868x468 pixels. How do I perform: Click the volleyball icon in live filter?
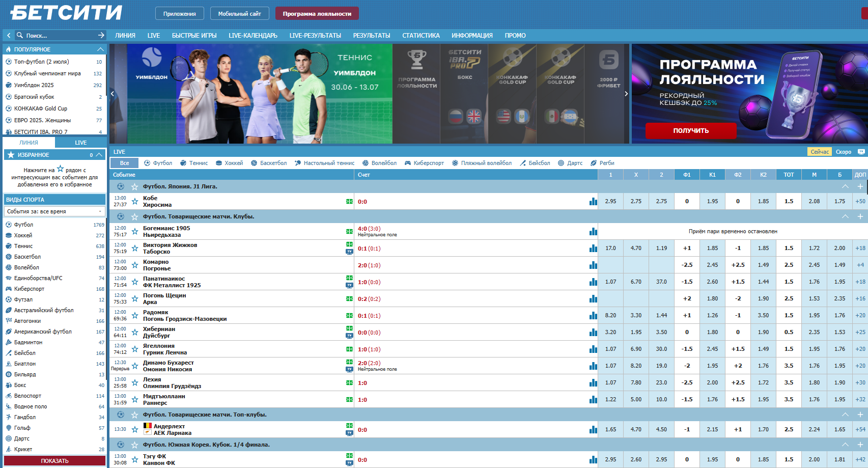click(366, 163)
